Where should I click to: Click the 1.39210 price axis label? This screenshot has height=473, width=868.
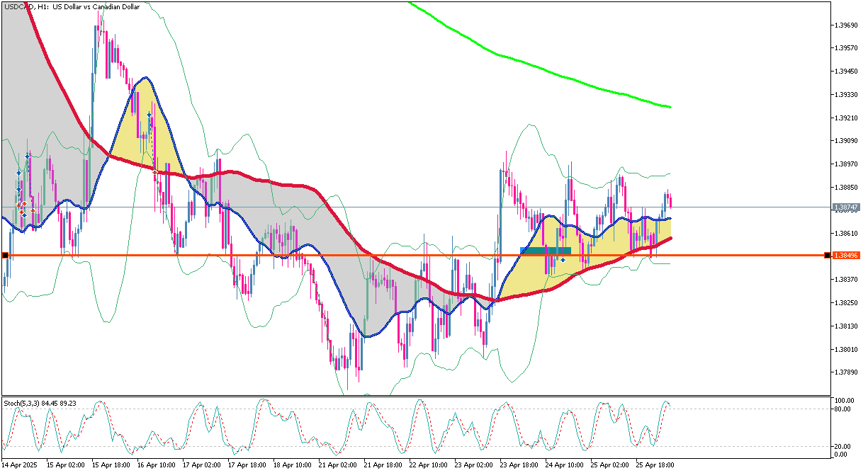click(847, 118)
